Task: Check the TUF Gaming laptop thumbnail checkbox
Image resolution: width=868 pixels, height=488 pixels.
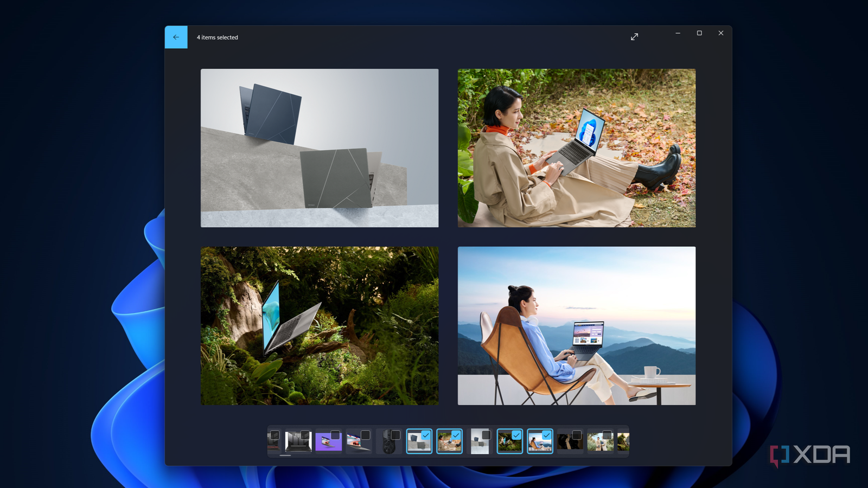Action: click(x=304, y=434)
